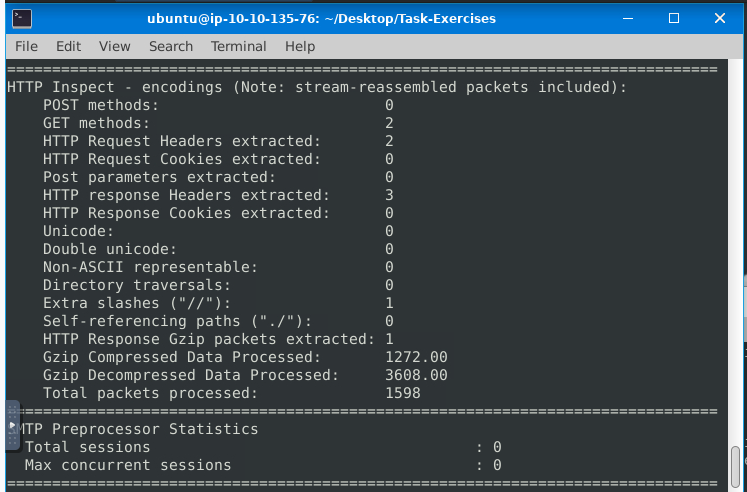Viewport: 747px width, 492px height.
Task: Open the View menu
Action: click(115, 46)
